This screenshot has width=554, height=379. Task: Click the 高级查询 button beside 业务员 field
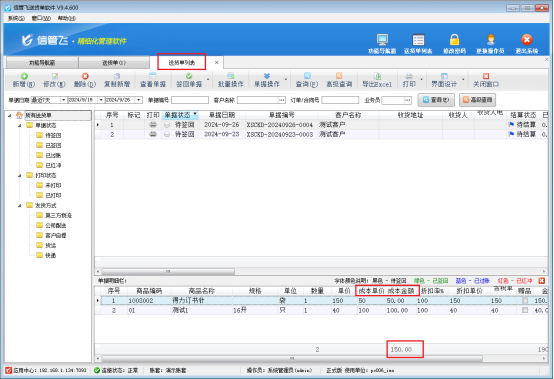tap(477, 100)
